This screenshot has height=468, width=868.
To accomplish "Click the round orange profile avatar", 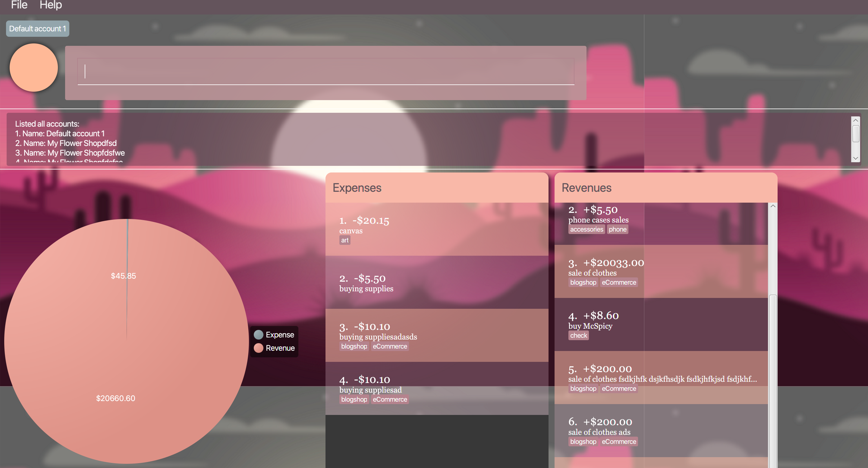I will pos(34,68).
